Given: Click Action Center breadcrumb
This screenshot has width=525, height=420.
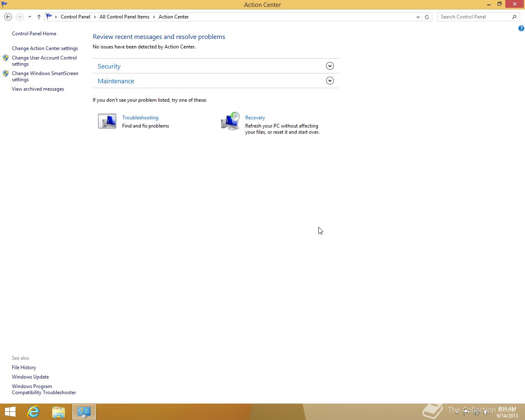Looking at the screenshot, I should point(174,17).
